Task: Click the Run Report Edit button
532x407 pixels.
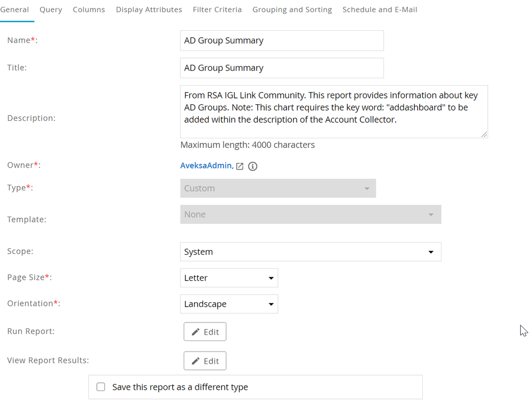Action: [205, 331]
